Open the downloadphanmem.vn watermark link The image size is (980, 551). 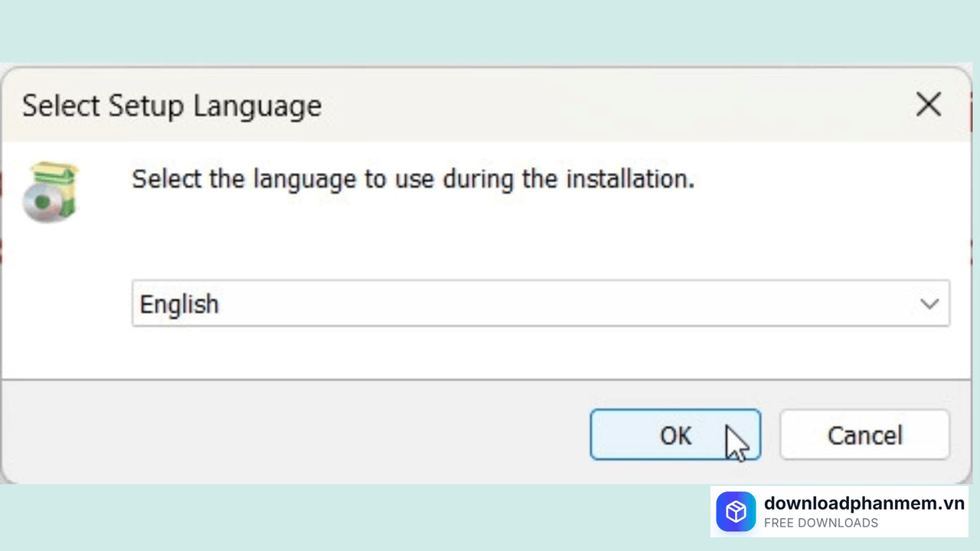tap(864, 503)
